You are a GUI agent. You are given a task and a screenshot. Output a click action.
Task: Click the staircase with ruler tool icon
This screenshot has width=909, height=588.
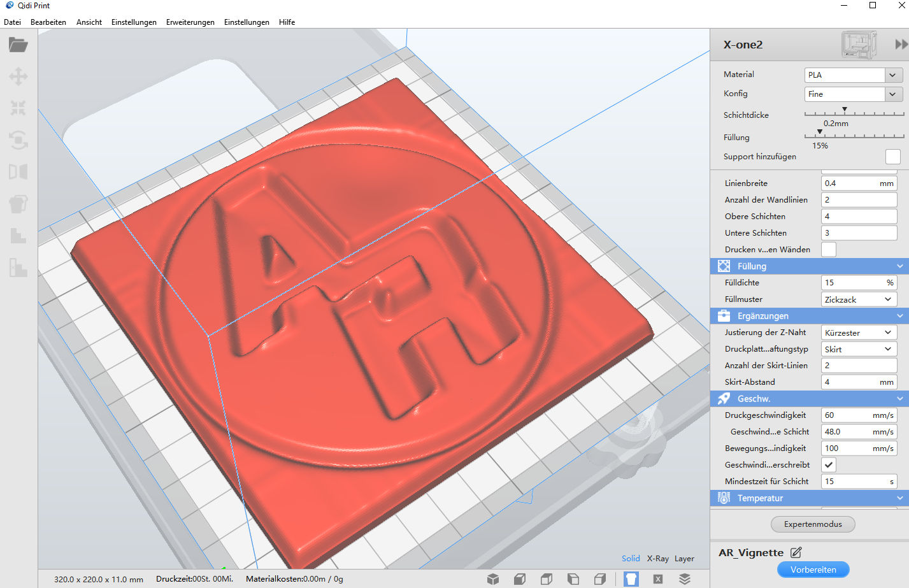coord(18,268)
